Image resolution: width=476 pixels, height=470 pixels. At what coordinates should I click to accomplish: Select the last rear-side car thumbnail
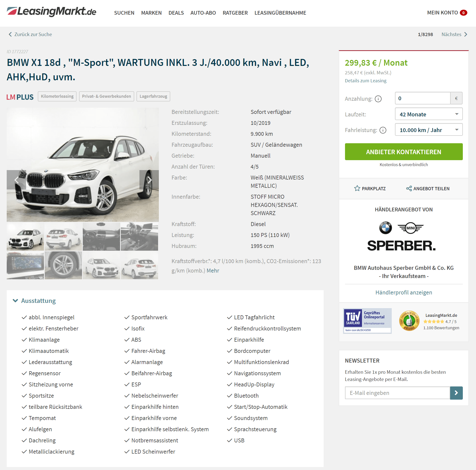pos(139,265)
